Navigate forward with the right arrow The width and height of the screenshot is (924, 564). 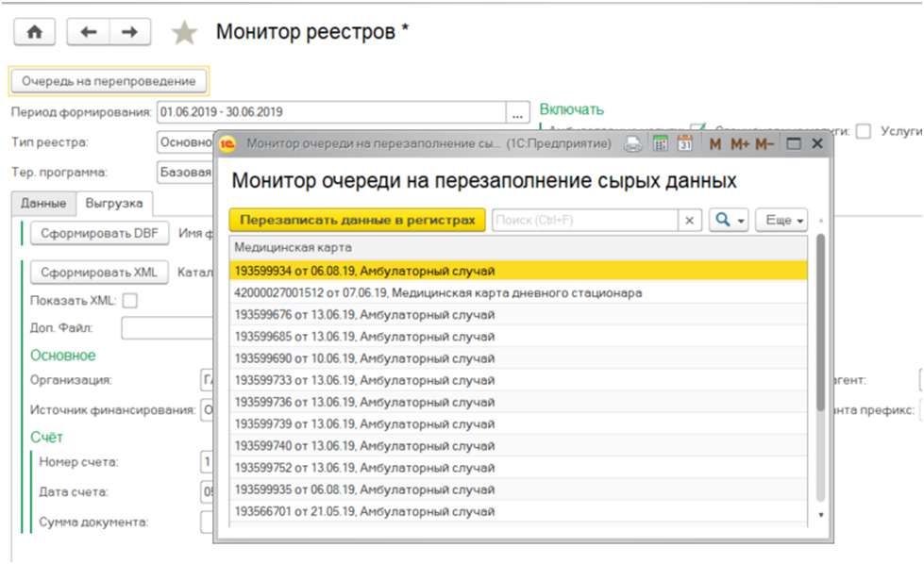pyautogui.click(x=129, y=32)
